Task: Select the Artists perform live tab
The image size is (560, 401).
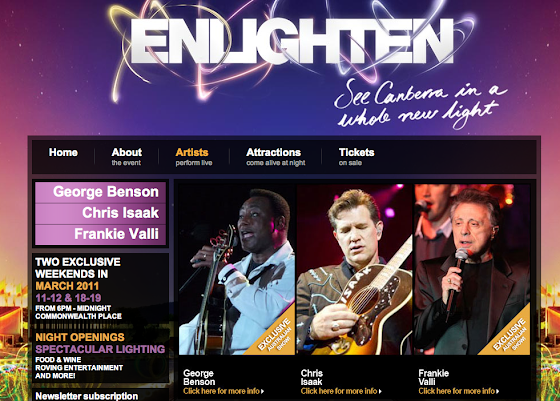Action: (x=194, y=157)
